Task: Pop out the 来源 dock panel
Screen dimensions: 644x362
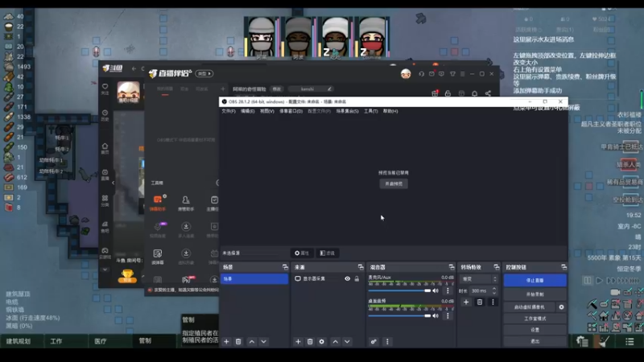Action: (361, 267)
